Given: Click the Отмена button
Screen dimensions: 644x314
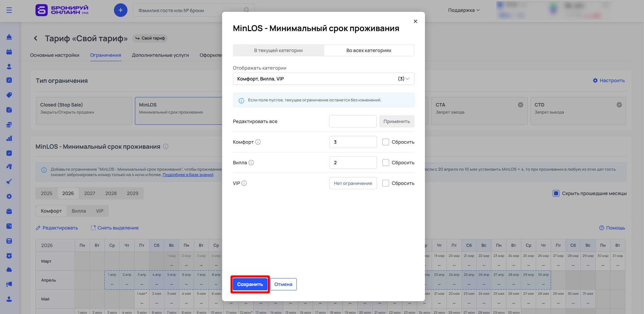Looking at the screenshot, I should click(x=283, y=284).
